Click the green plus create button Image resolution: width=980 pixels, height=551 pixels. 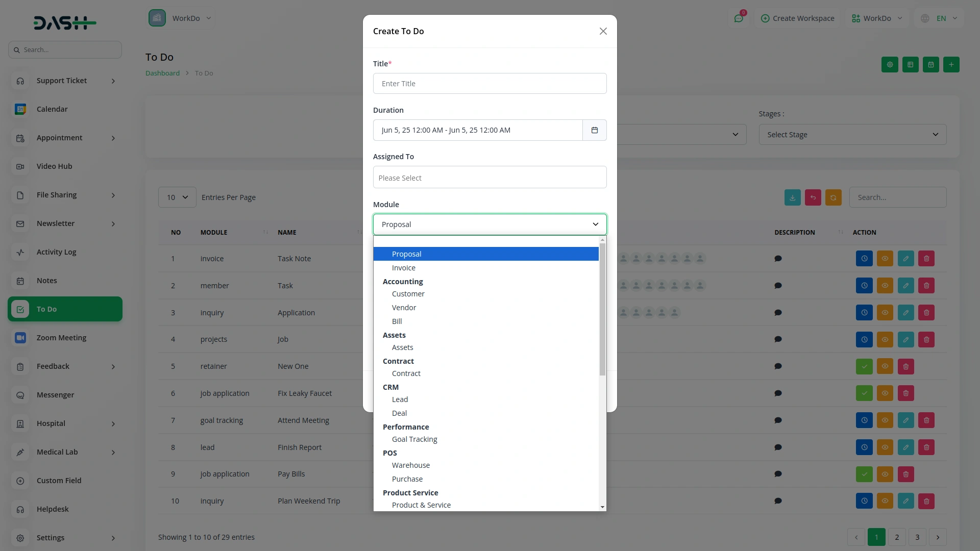pos(951,65)
